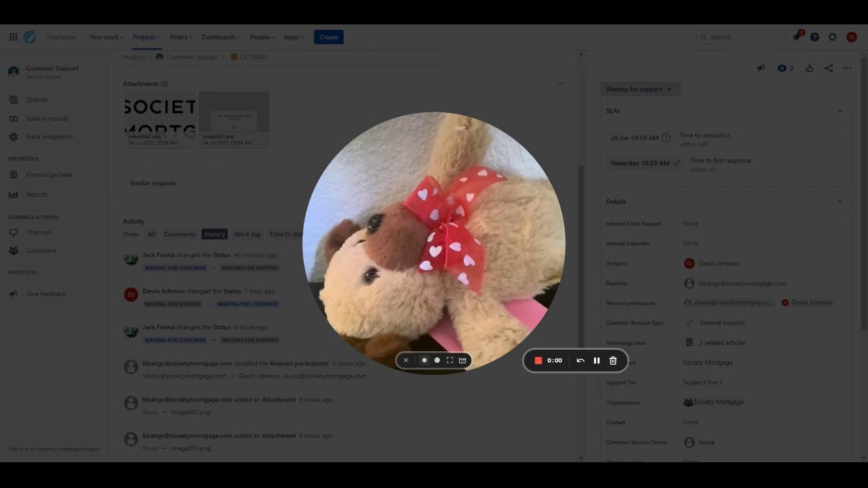The width and height of the screenshot is (868, 488).
Task: Open the CS-13082 breadcrumb link
Action: 253,57
